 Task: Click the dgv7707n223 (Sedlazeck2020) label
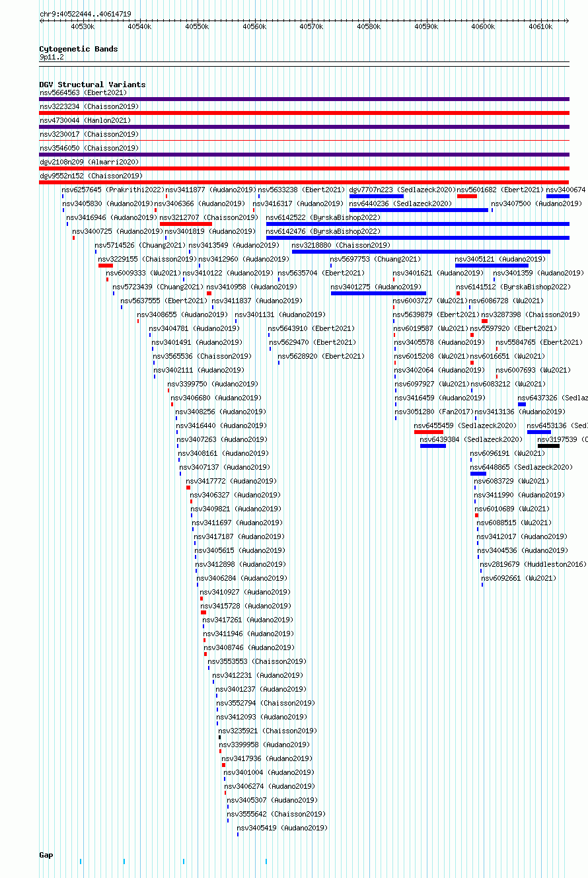(x=402, y=190)
